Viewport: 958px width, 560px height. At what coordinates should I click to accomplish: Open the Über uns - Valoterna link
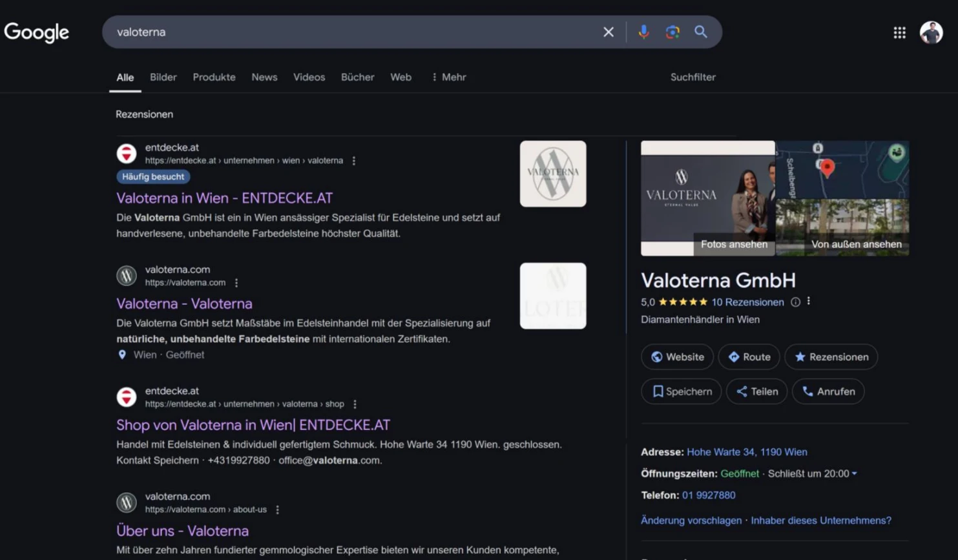click(x=182, y=531)
